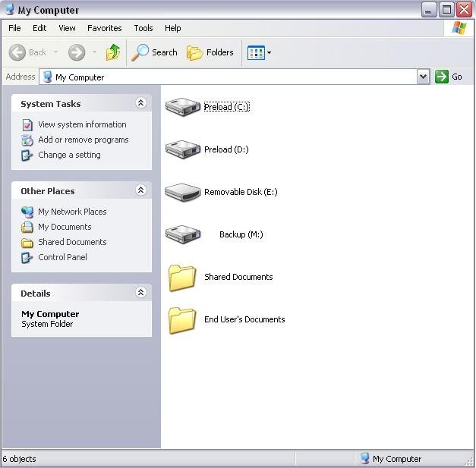Screen dimensions: 476x468
Task: Open the Views dropdown arrow
Action: 269,53
